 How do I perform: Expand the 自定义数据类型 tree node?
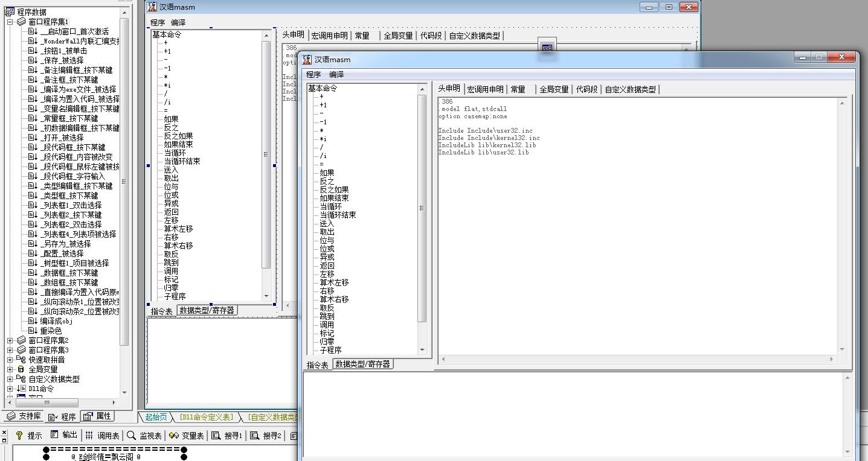coord(10,379)
